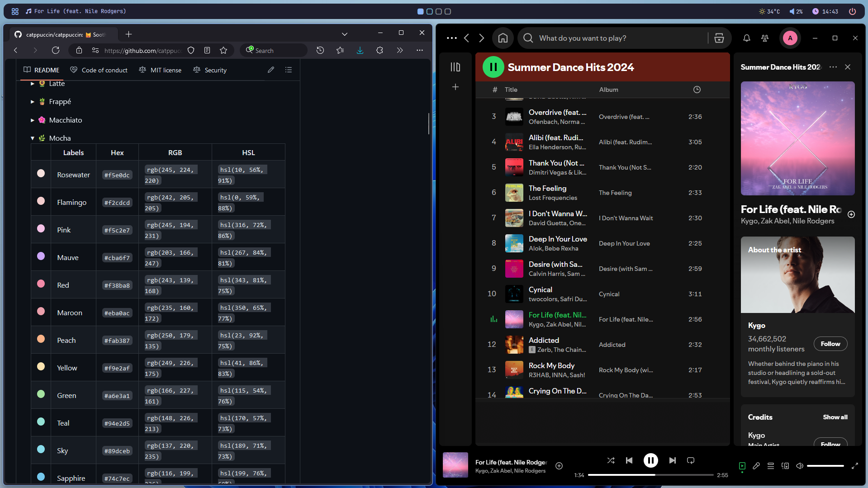Viewport: 868px width, 488px height.
Task: Open more options in Now Playing panel
Action: pyautogui.click(x=833, y=67)
